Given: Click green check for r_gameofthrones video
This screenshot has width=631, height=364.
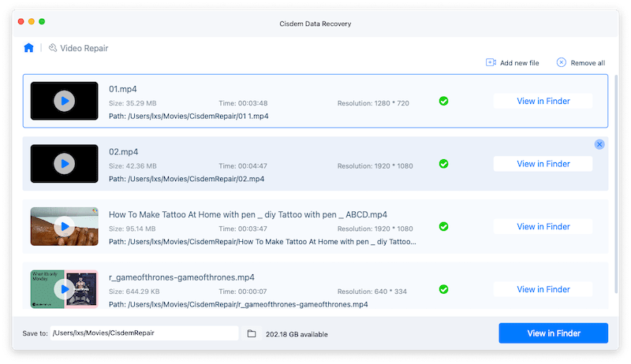Looking at the screenshot, I should click(x=443, y=289).
